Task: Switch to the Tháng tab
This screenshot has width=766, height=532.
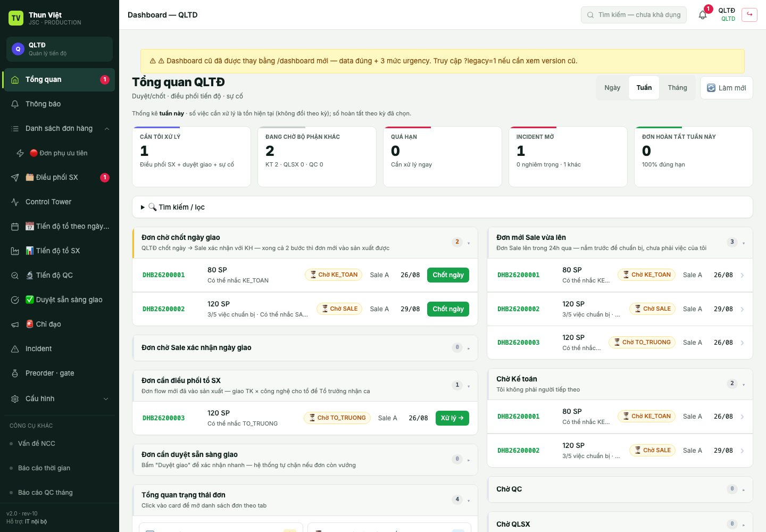Action: tap(677, 88)
